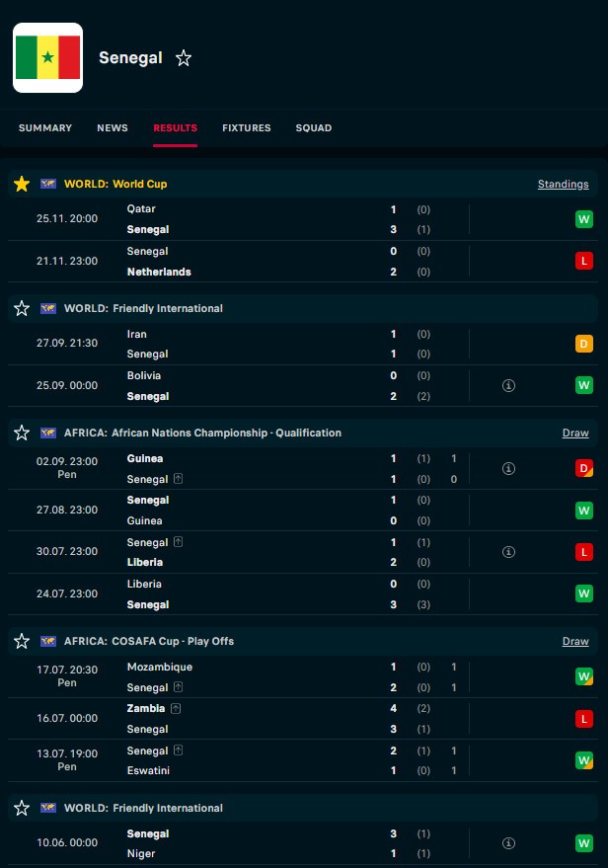Click map icon beside last Friendly International header
This screenshot has height=868, width=608.
[x=48, y=808]
